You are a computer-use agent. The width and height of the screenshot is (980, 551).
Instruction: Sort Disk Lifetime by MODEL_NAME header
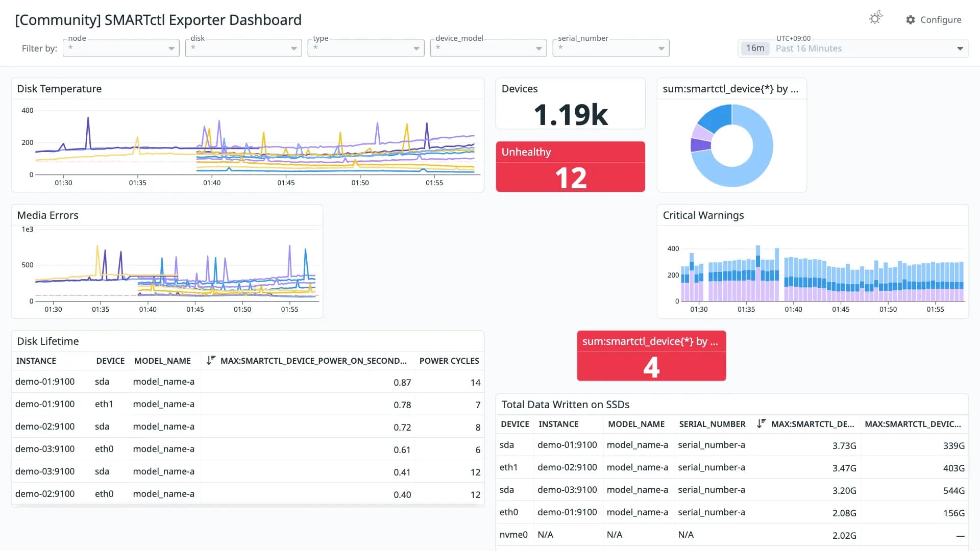(x=162, y=361)
